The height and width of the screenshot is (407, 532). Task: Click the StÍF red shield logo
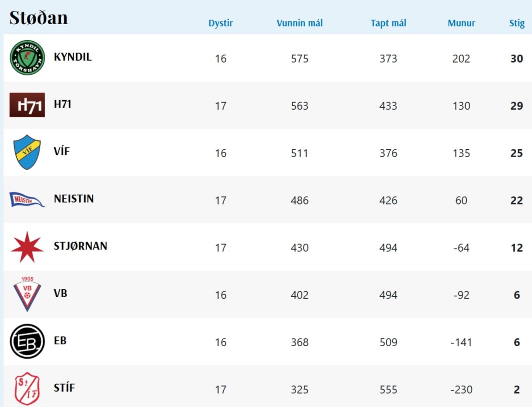point(27,388)
